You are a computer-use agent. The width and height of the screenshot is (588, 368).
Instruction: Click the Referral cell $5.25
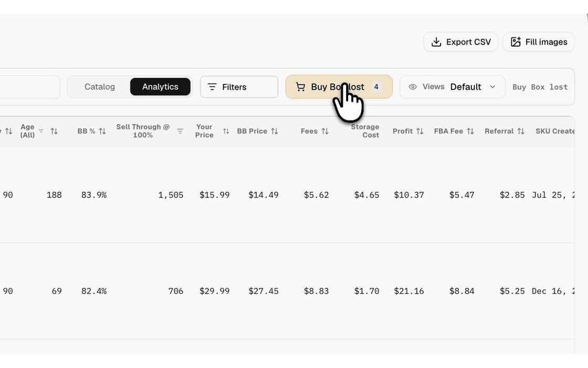point(512,291)
